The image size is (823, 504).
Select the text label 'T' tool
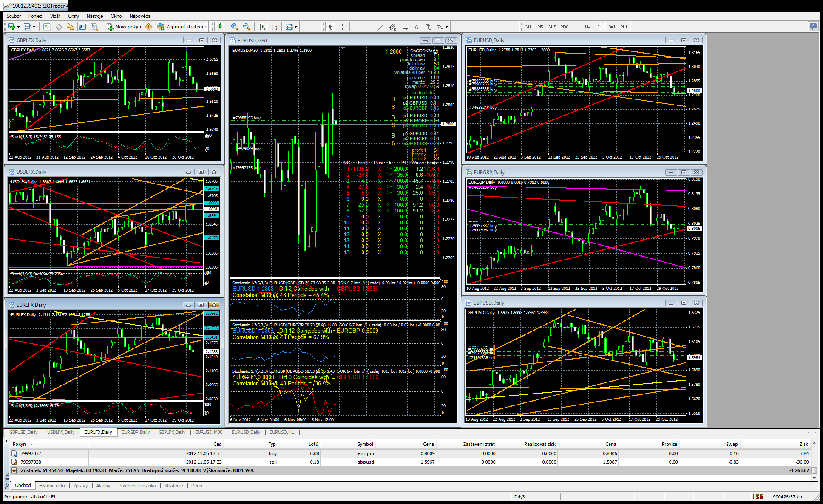(x=428, y=27)
